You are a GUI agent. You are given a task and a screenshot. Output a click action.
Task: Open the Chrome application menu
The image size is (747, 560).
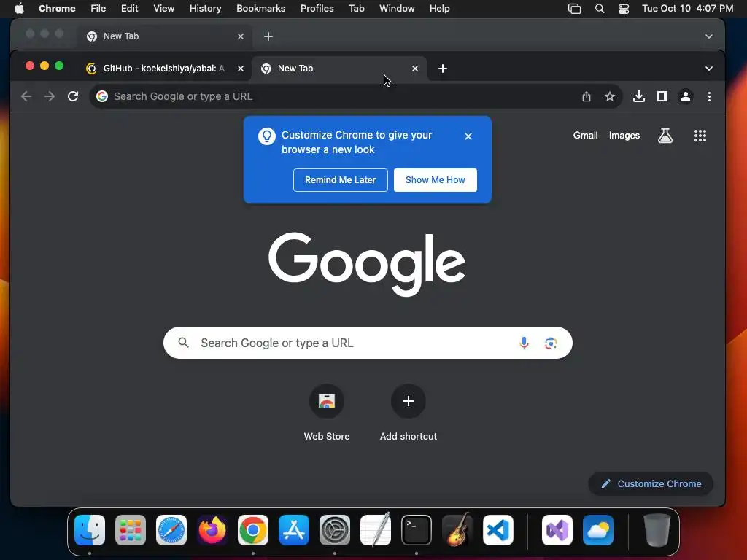[x=57, y=9]
